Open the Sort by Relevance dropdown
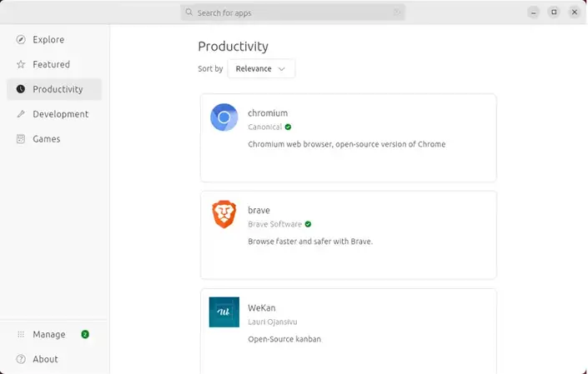This screenshot has width=588, height=374. (261, 69)
